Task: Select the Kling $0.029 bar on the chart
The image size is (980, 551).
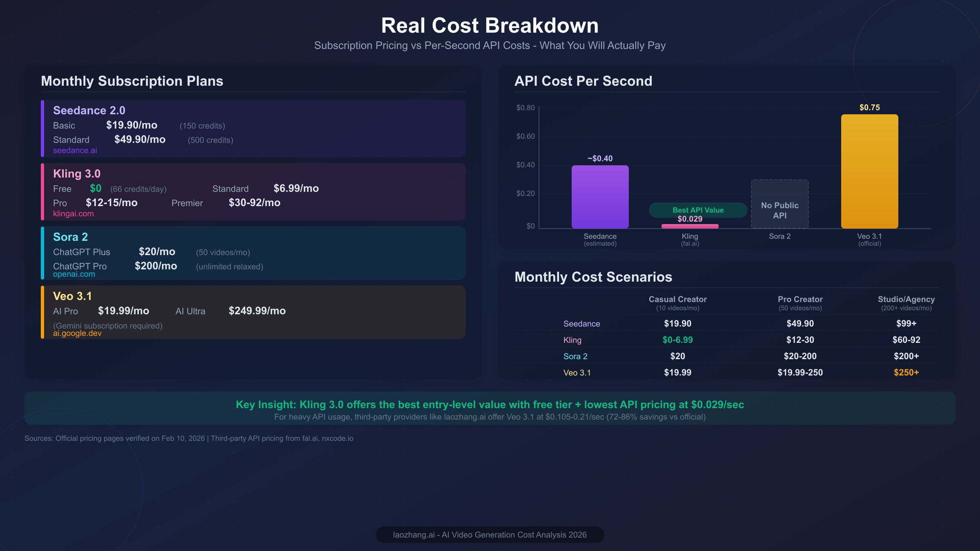Action: click(690, 226)
